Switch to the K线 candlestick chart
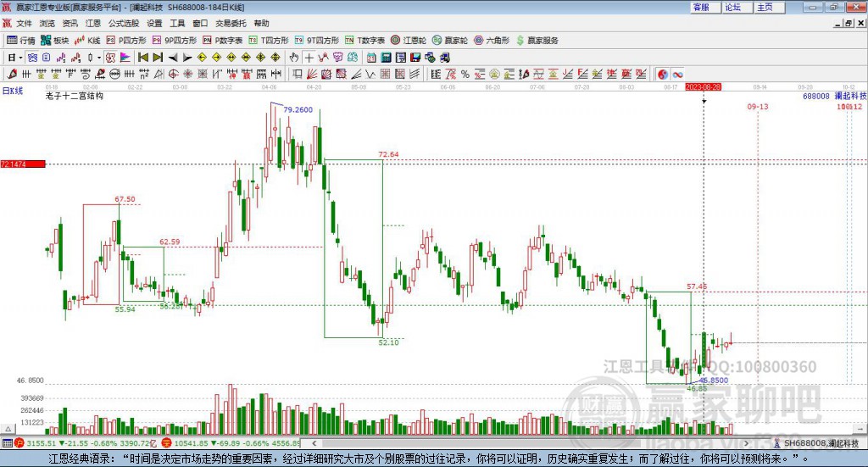Image resolution: width=868 pixels, height=467 pixels. (87, 41)
